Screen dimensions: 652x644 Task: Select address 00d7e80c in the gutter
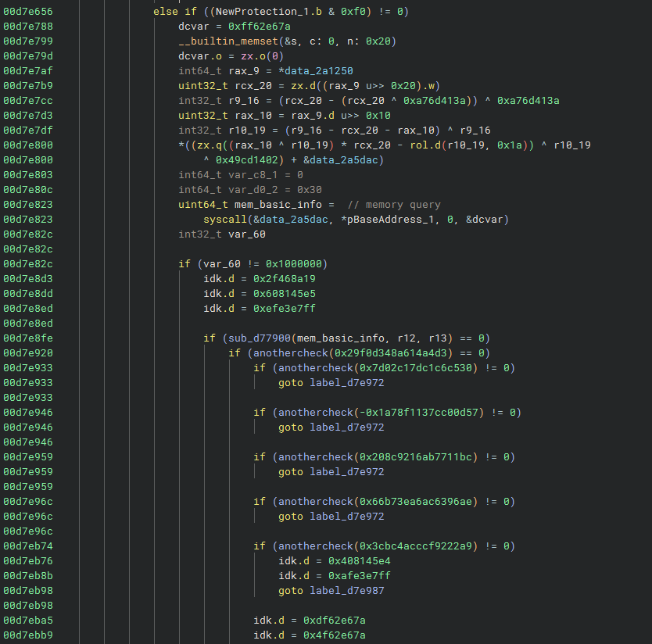click(x=28, y=190)
